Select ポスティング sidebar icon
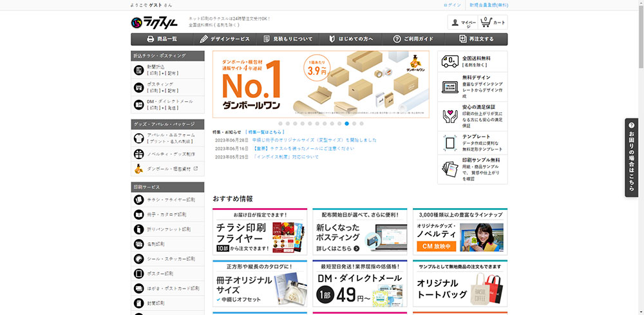The image size is (644, 315). (139, 87)
